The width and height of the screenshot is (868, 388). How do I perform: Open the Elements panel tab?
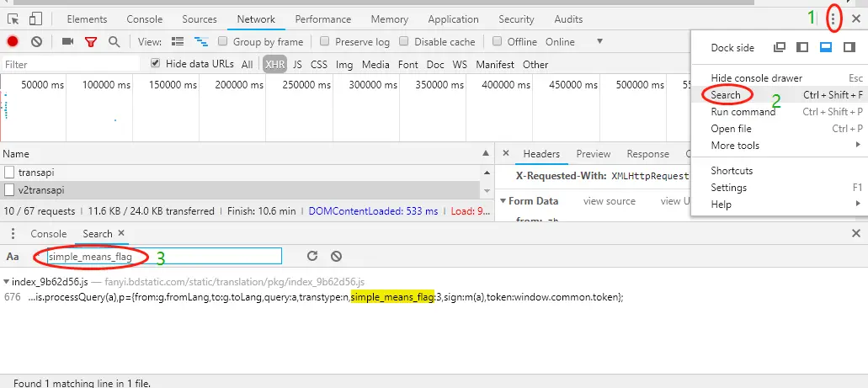click(x=87, y=19)
